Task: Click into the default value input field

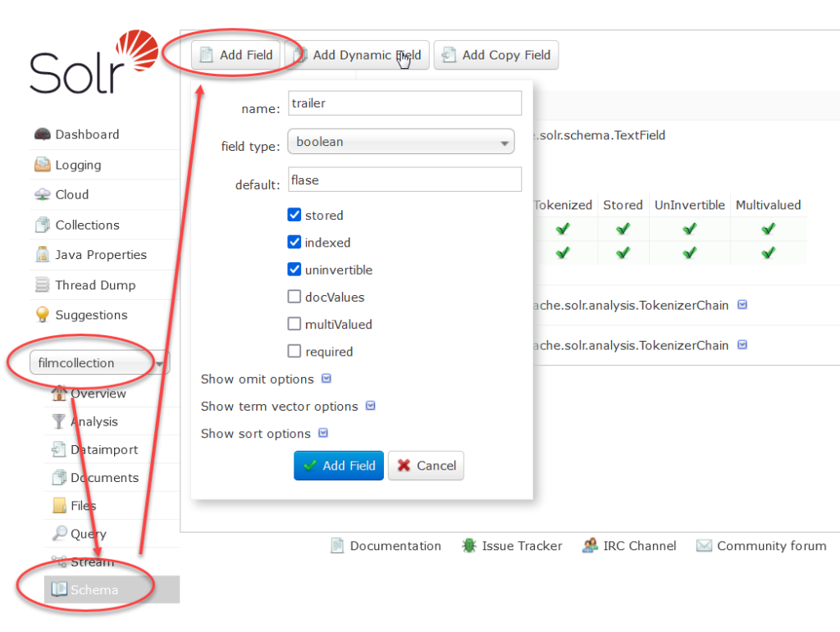Action: [404, 180]
